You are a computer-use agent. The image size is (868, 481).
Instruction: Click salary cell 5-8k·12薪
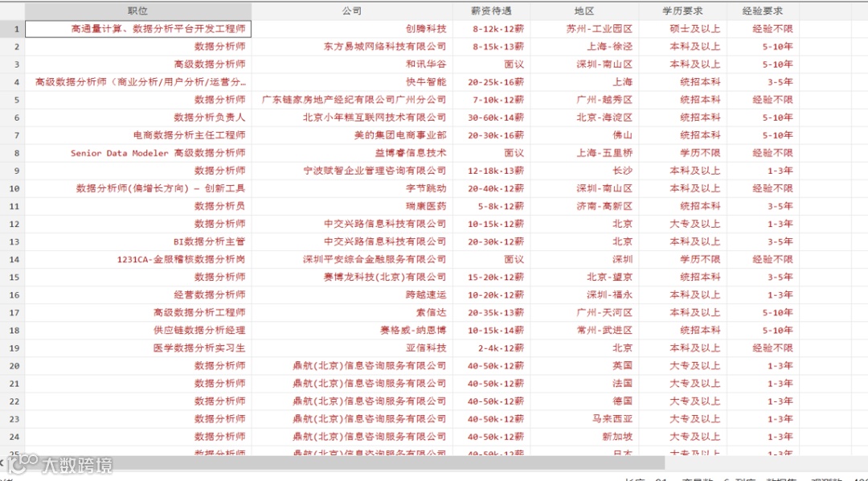[492, 206]
